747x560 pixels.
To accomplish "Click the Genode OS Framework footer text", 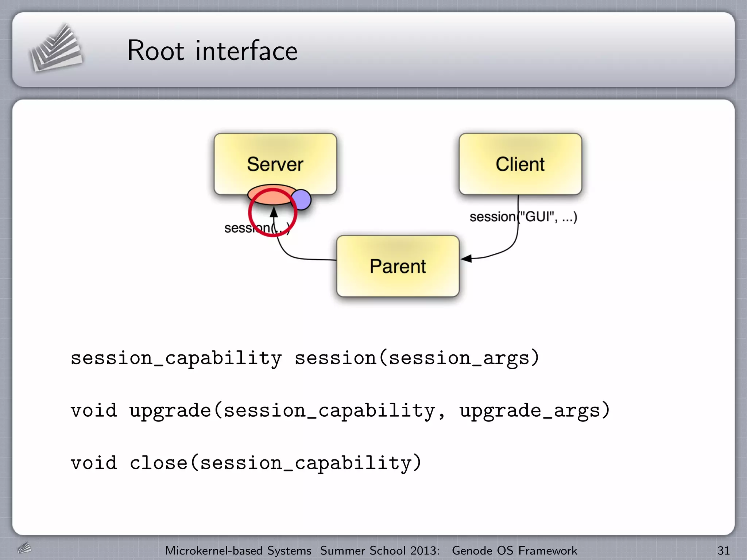I will [x=514, y=550].
